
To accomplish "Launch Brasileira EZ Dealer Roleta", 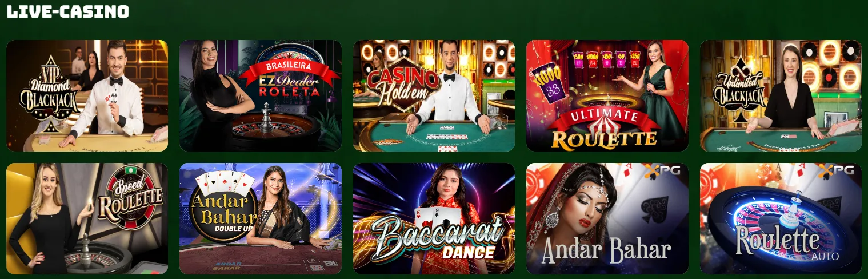I will pyautogui.click(x=261, y=95).
